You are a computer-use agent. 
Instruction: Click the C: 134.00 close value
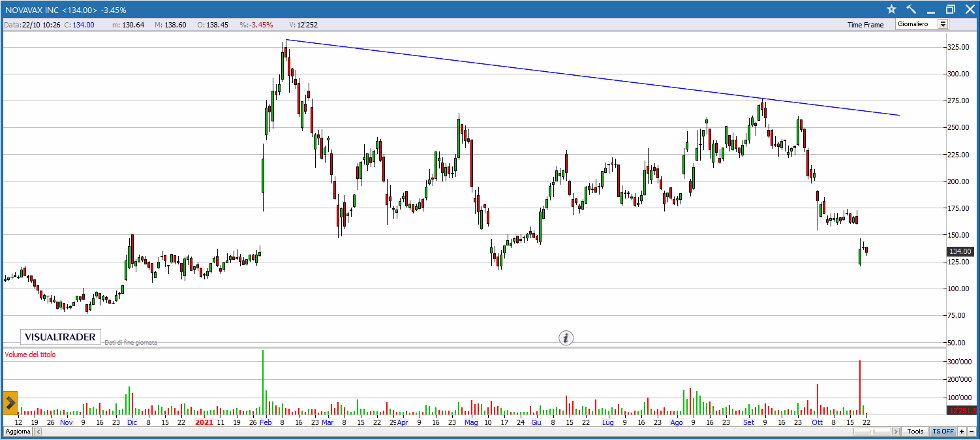78,25
